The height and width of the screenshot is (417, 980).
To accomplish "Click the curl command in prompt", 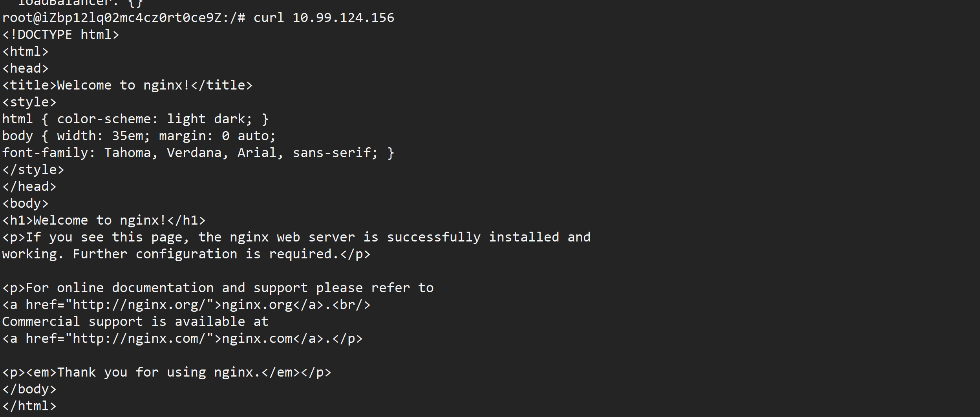I will (x=269, y=18).
